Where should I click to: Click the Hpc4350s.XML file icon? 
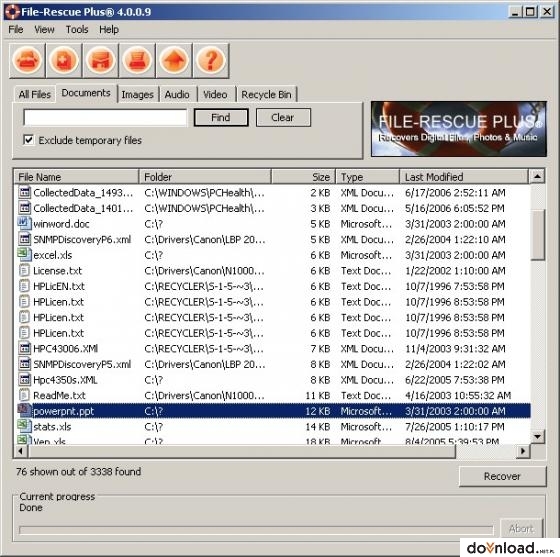tap(24, 379)
